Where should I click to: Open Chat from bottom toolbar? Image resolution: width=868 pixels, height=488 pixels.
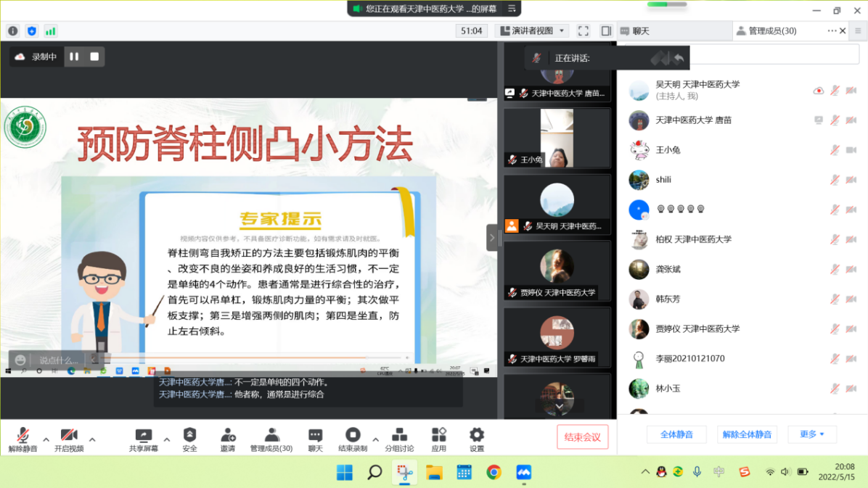tap(316, 439)
